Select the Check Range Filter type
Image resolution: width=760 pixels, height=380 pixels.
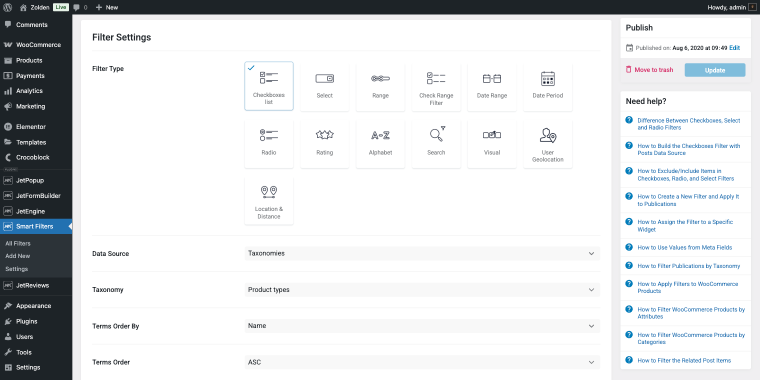pyautogui.click(x=436, y=86)
